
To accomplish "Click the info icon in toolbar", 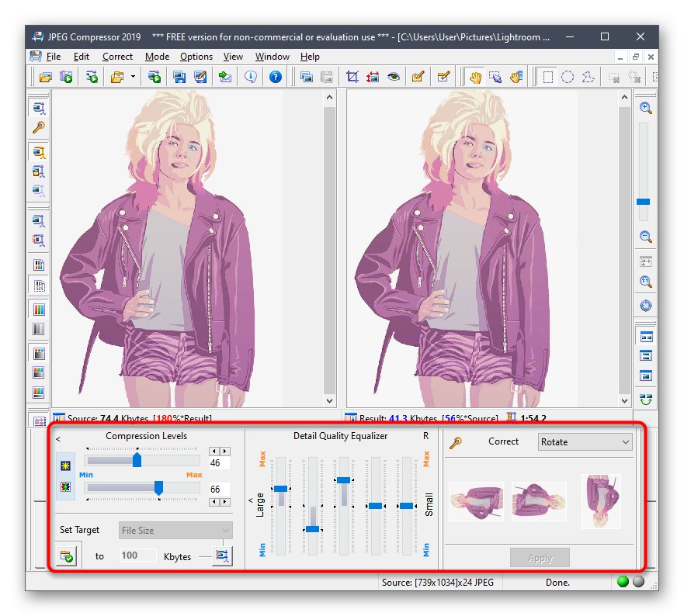I will 251,77.
